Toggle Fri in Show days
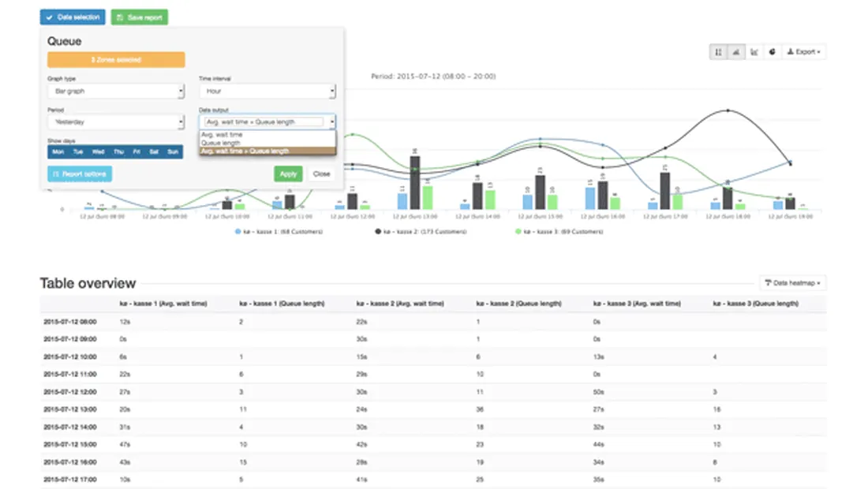Viewport: 868px width, 489px height. coord(137,151)
